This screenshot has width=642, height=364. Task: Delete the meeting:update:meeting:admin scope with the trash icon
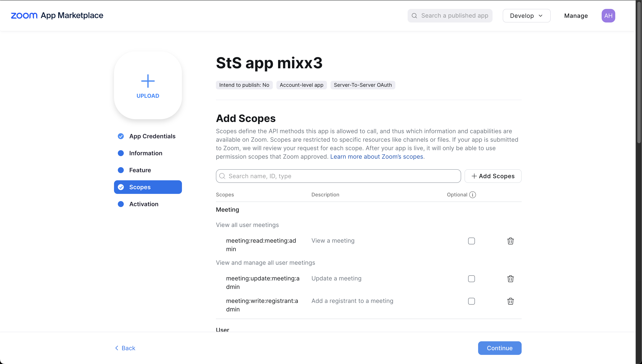510,279
